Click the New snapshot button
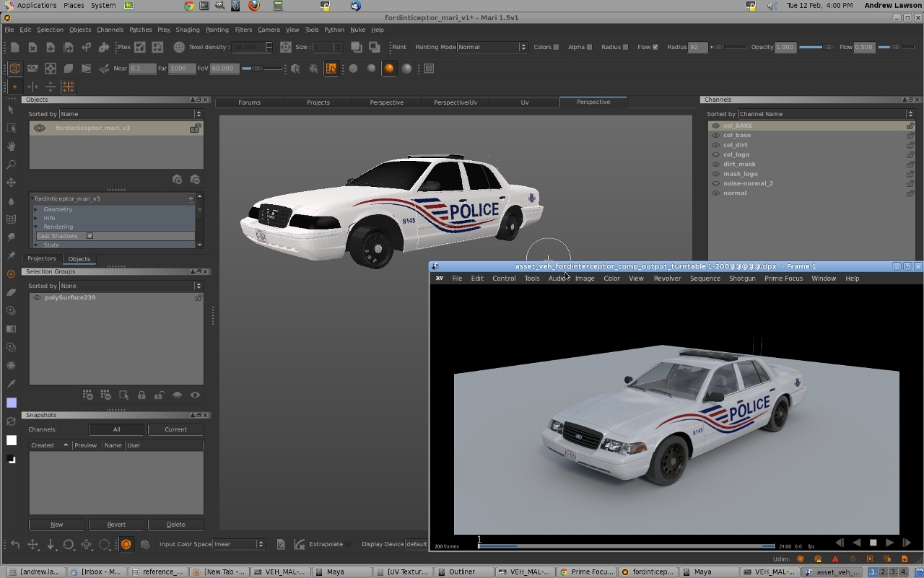The height and width of the screenshot is (578, 924). pyautogui.click(x=56, y=525)
